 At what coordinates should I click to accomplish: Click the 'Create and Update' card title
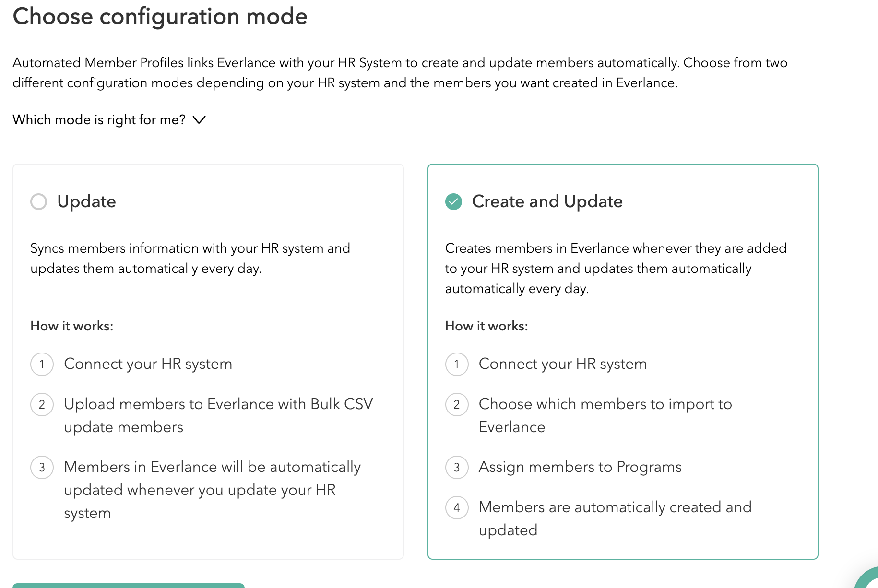(547, 201)
